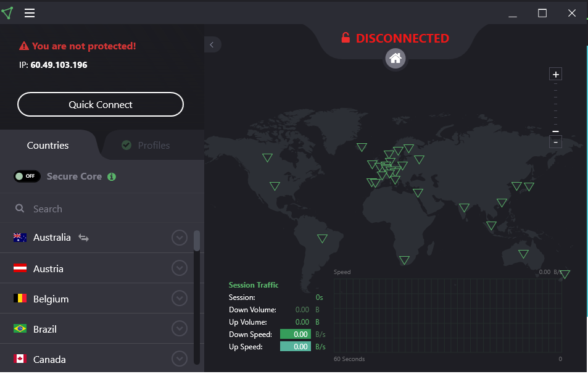588x374 pixels.
Task: Select the Austria country row
Action: tap(97, 268)
